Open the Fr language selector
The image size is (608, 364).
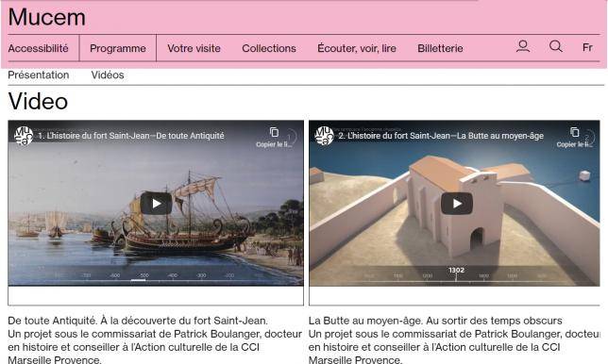click(587, 48)
